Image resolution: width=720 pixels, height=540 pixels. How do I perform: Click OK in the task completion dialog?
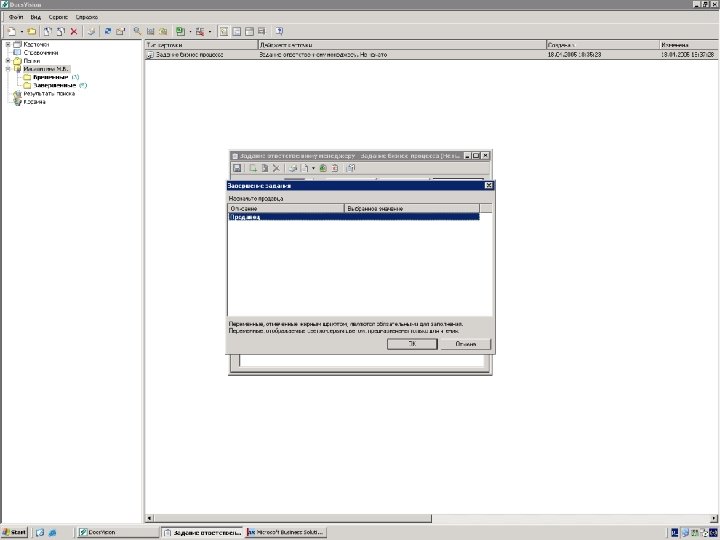pyautogui.click(x=412, y=344)
